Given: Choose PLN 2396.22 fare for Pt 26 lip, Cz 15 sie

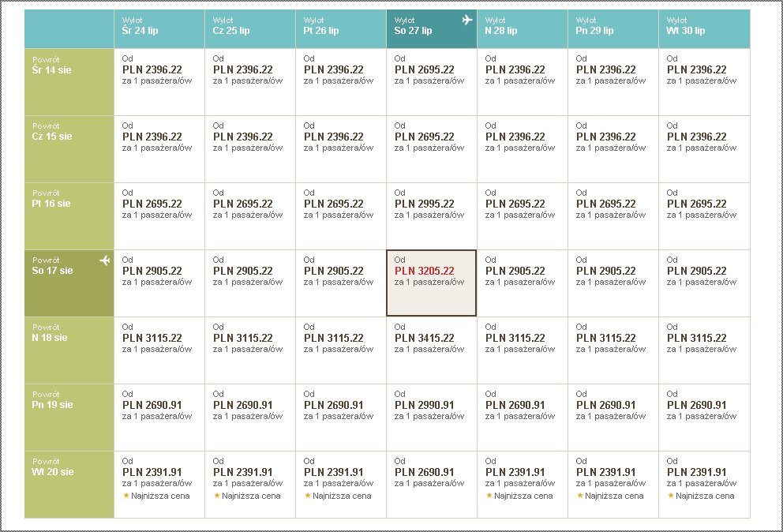Looking at the screenshot, I should pos(340,149).
